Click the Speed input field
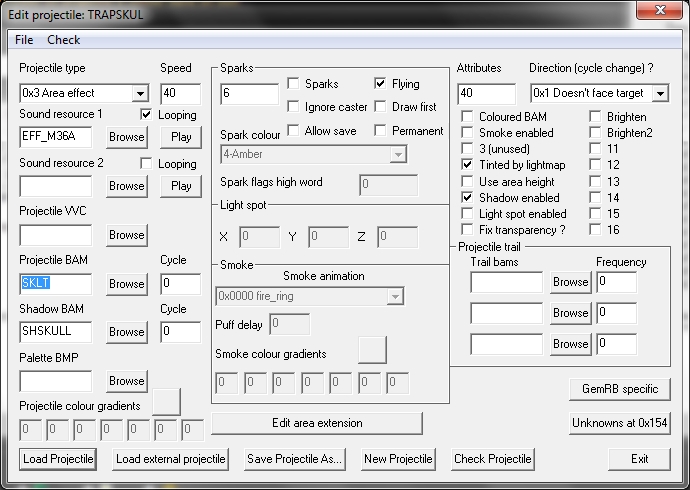The image size is (690, 490). 181,94
